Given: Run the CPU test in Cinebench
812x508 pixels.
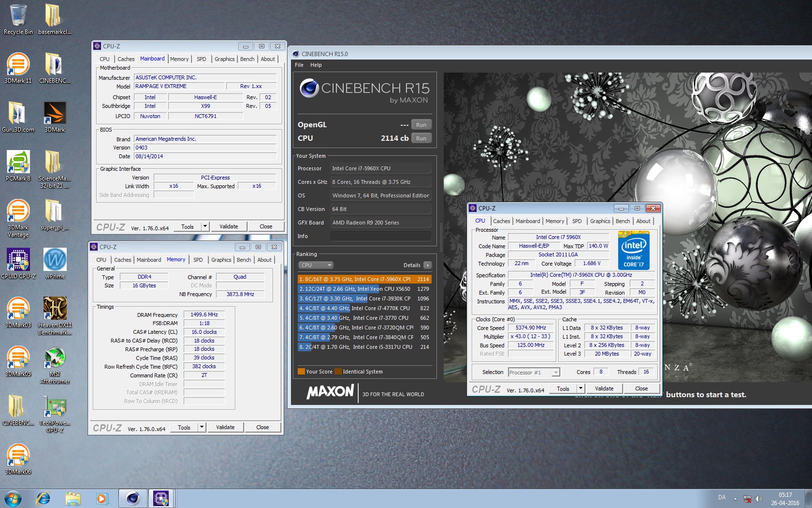Looking at the screenshot, I should (421, 138).
